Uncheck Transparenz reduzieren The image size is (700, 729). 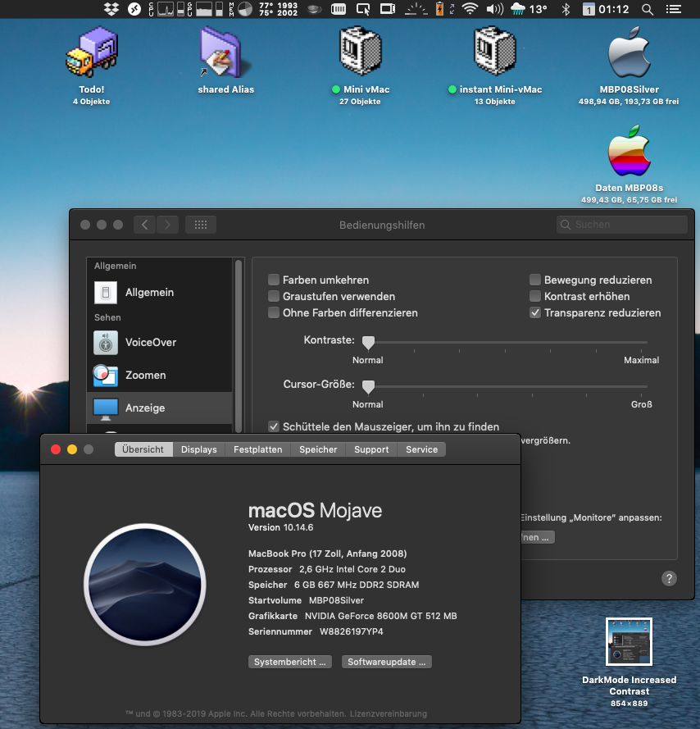(535, 312)
